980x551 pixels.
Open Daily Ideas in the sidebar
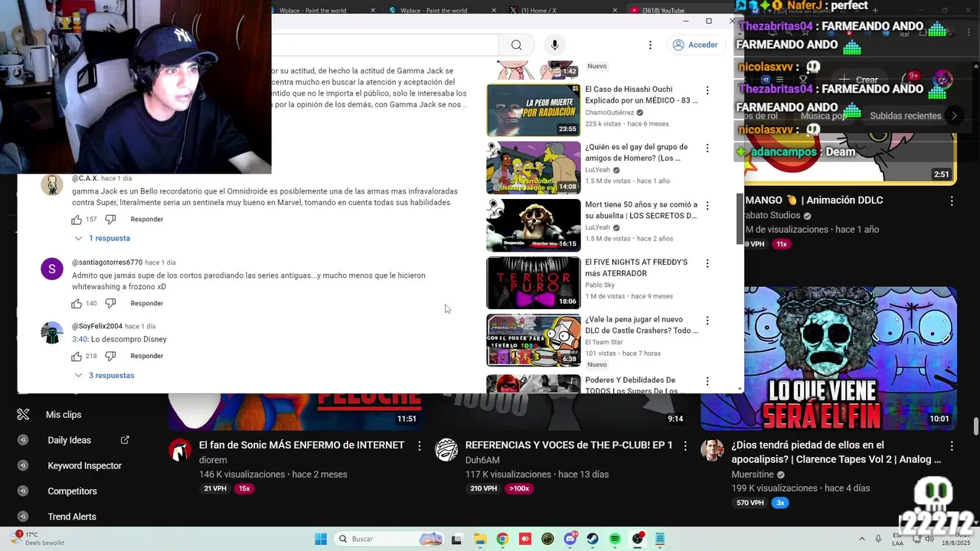(x=70, y=440)
